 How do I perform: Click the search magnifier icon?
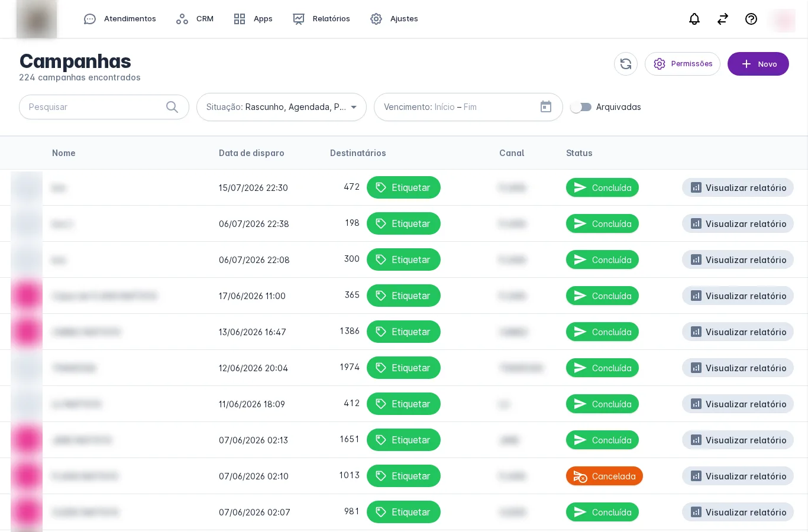[172, 107]
